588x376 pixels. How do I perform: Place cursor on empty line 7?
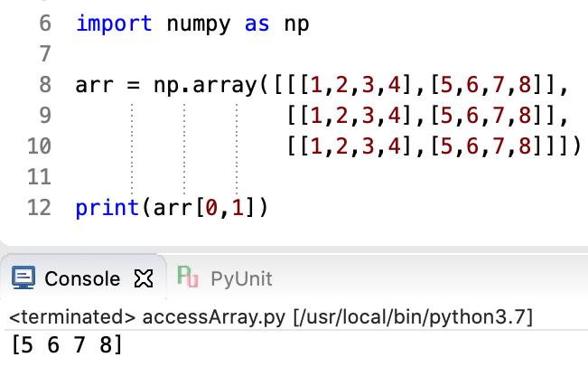(271, 55)
